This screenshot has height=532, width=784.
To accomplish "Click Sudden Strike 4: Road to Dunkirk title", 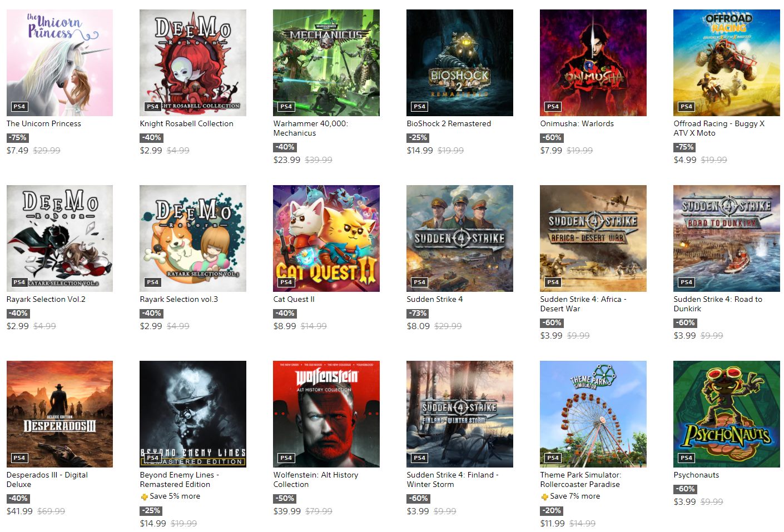I will [718, 304].
